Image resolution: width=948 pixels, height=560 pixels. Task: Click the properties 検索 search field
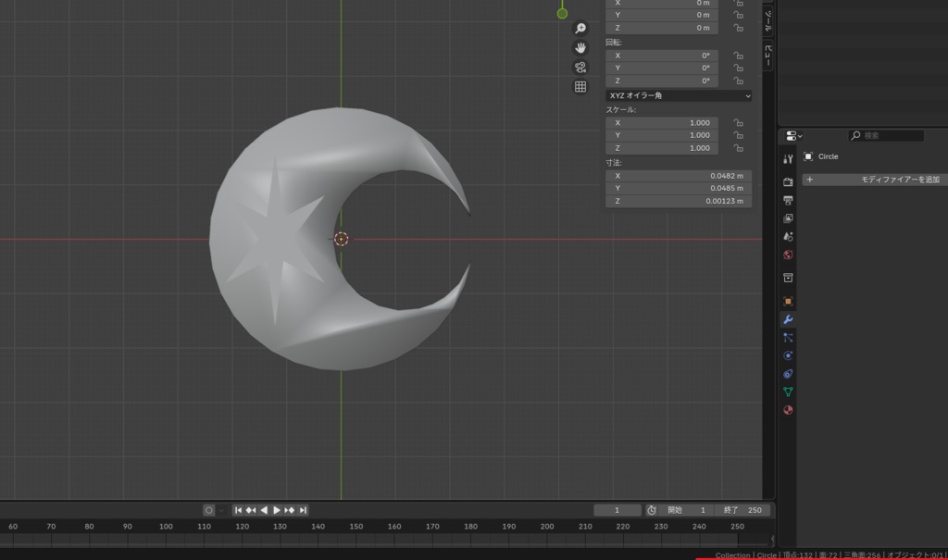pyautogui.click(x=886, y=136)
